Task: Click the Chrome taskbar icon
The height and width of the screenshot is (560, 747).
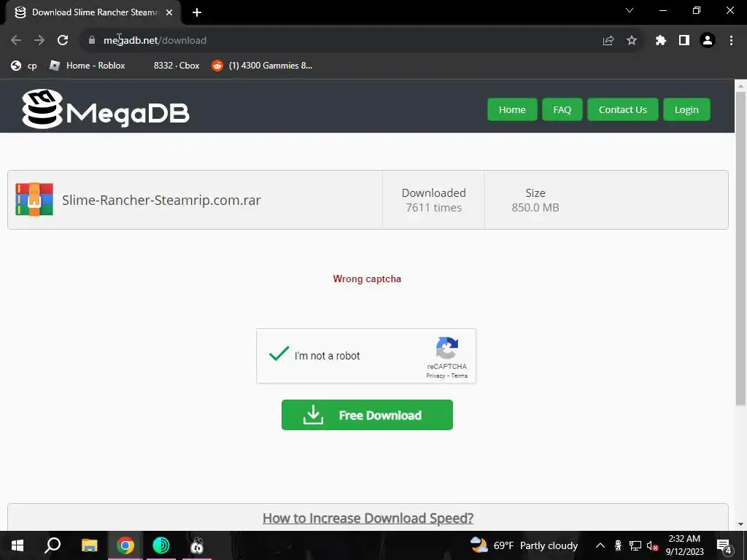Action: coord(125,545)
